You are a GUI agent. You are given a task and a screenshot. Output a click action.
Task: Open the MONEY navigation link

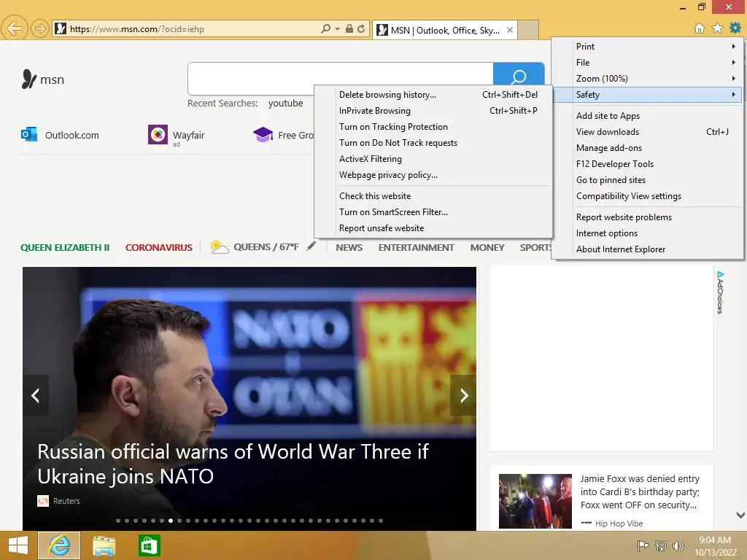pos(487,248)
